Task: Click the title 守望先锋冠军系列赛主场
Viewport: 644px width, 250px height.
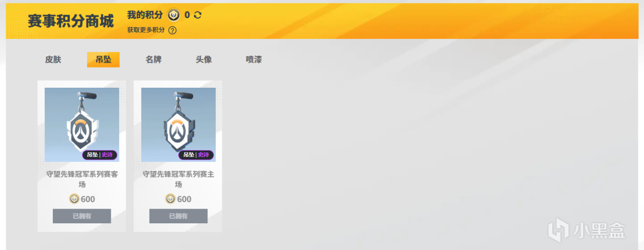Action: pos(179,179)
